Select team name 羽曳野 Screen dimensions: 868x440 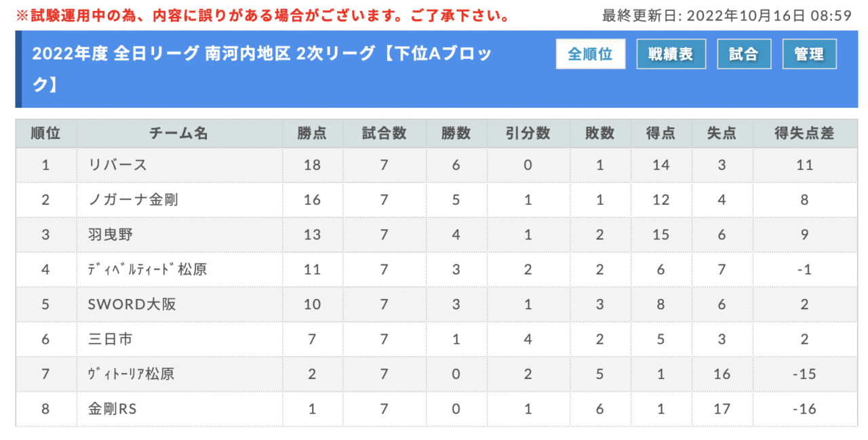[111, 235]
